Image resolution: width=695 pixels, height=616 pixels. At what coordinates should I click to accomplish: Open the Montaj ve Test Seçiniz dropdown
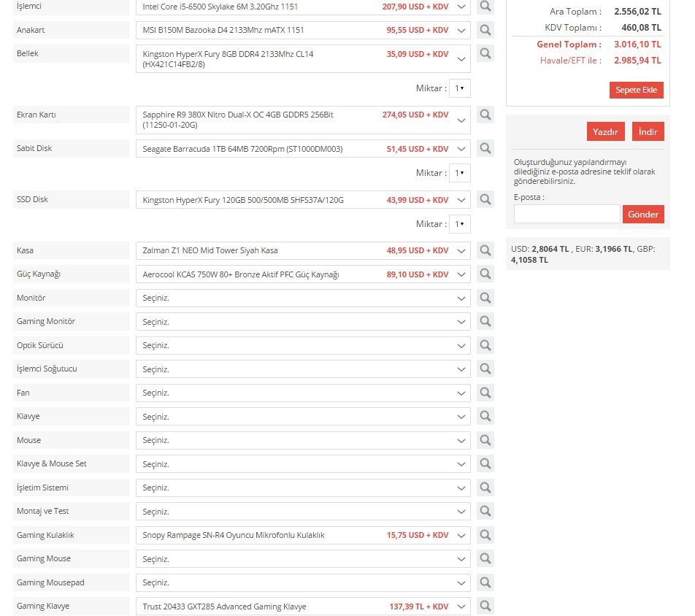tap(303, 512)
